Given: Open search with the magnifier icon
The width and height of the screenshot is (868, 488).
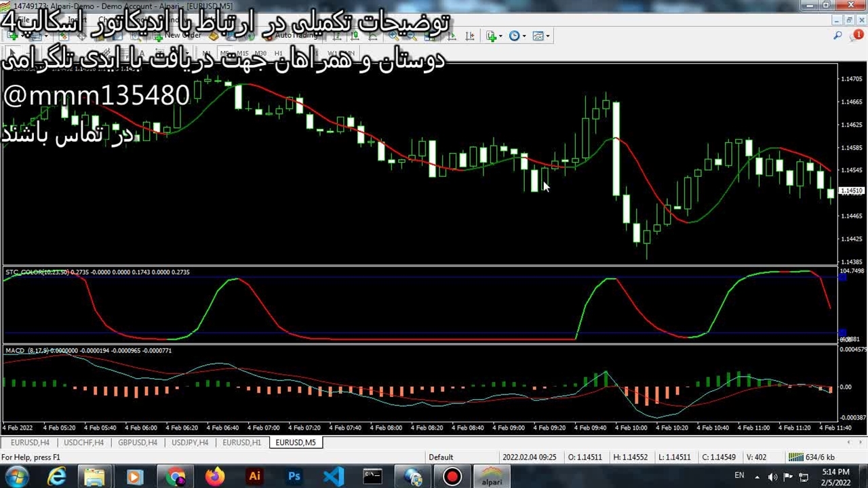Looking at the screenshot, I should click(838, 35).
